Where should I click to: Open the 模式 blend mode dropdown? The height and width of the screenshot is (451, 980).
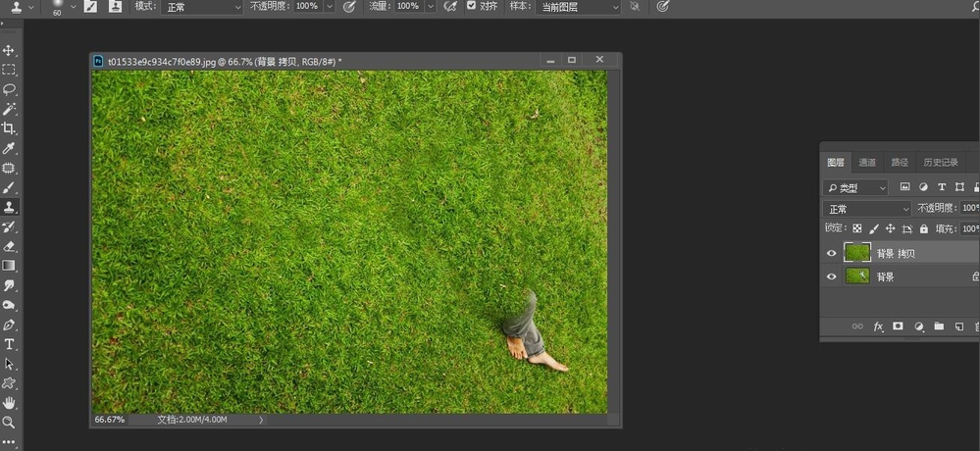click(201, 7)
